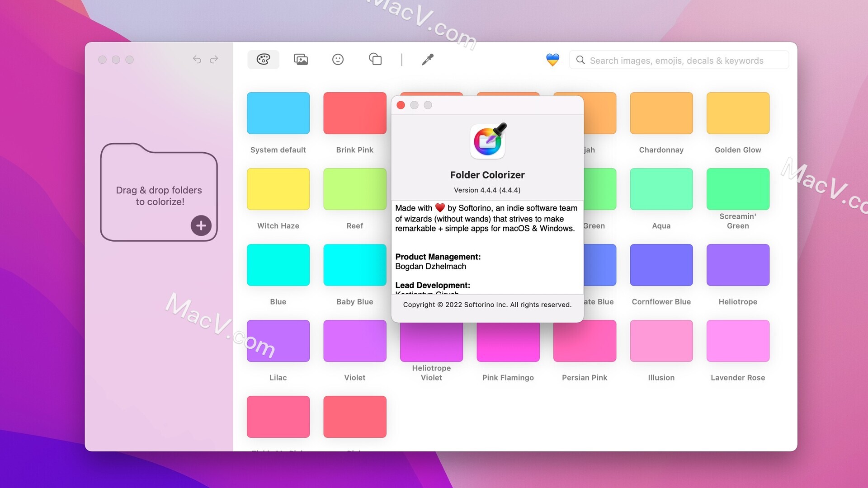
Task: Choose the Golden Glow color swatch
Action: (738, 113)
